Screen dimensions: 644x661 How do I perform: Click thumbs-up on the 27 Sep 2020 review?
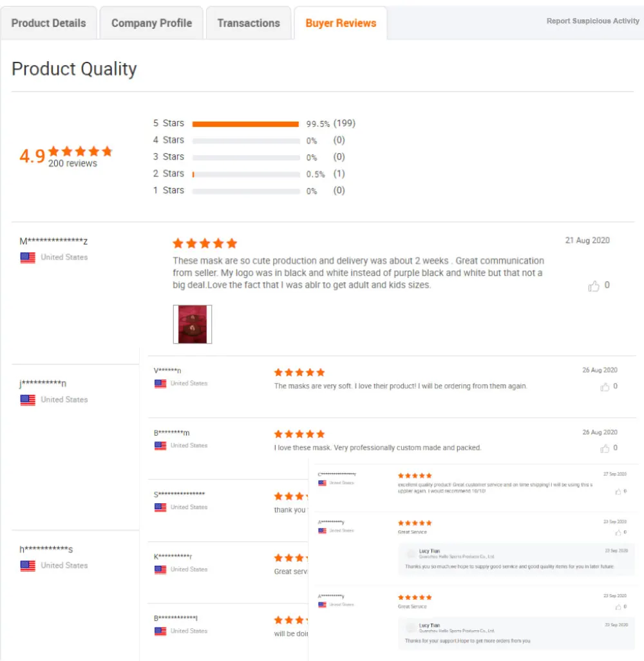[x=618, y=492]
